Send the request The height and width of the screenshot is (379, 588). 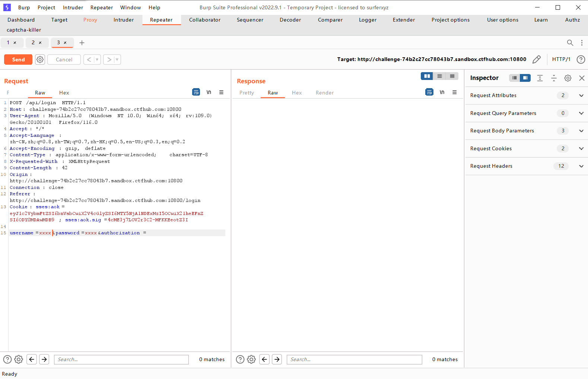pyautogui.click(x=18, y=60)
